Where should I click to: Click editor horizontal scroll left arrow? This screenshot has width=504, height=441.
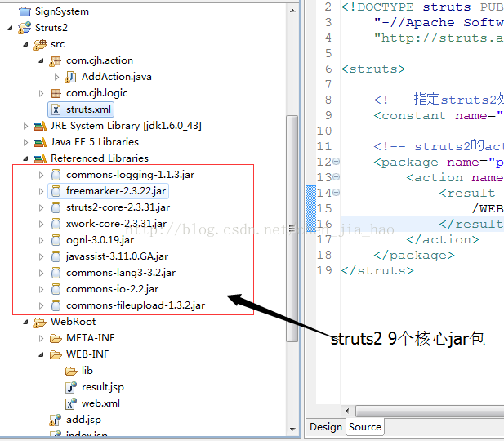point(347,411)
